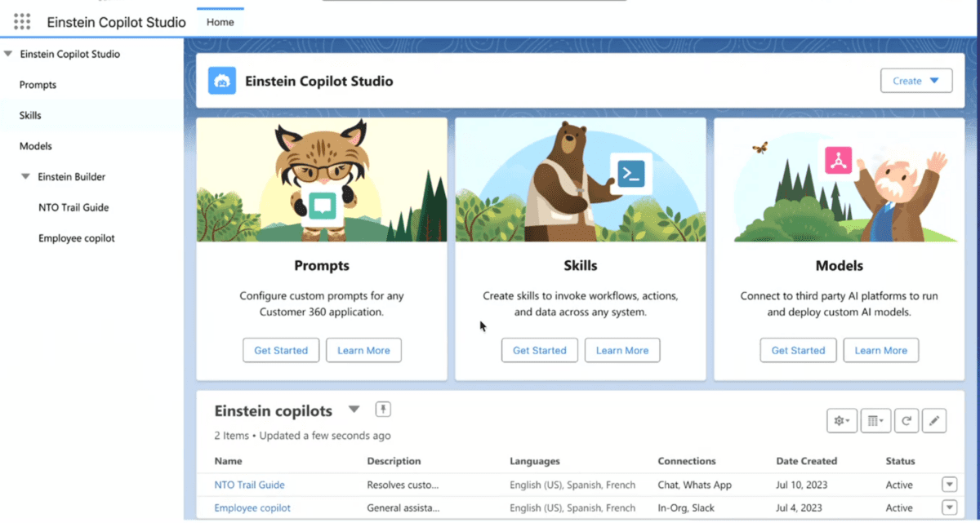Open row actions menu for NTO Trail Guide
The height and width of the screenshot is (523, 980).
949,485
